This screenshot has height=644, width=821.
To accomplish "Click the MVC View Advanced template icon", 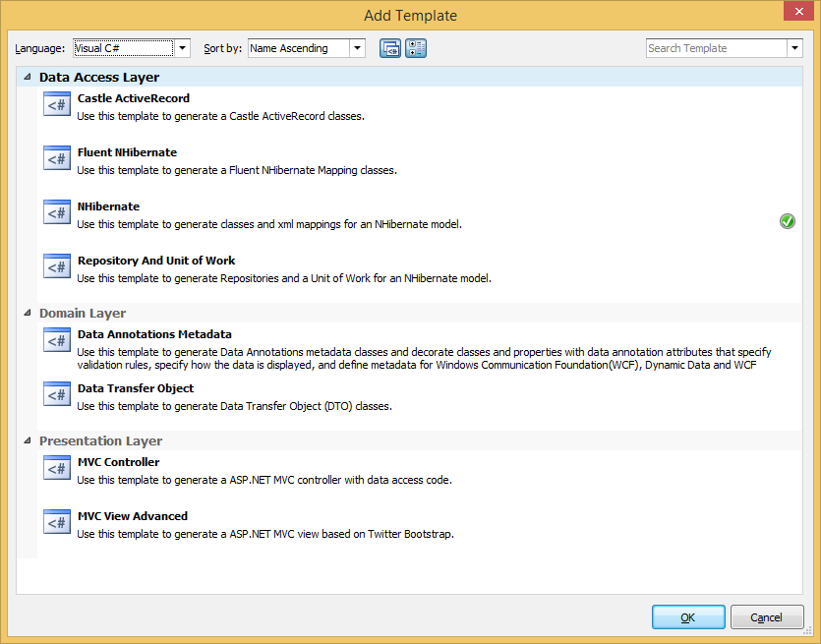I will (57, 522).
